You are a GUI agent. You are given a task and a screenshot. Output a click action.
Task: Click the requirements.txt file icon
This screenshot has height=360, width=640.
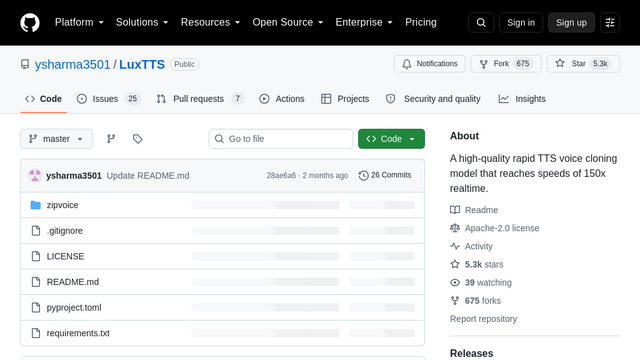[x=36, y=333]
